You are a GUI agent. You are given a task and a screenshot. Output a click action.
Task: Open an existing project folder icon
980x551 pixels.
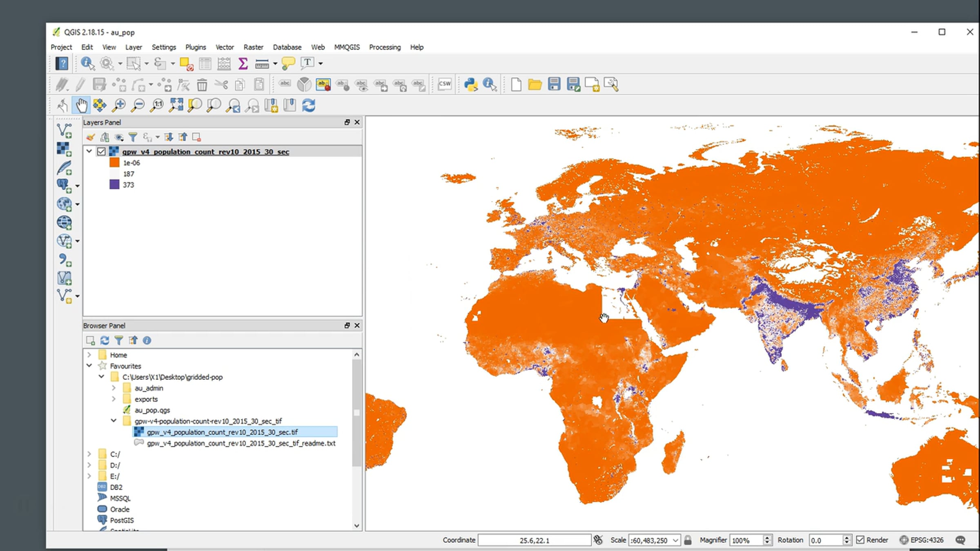coord(535,84)
